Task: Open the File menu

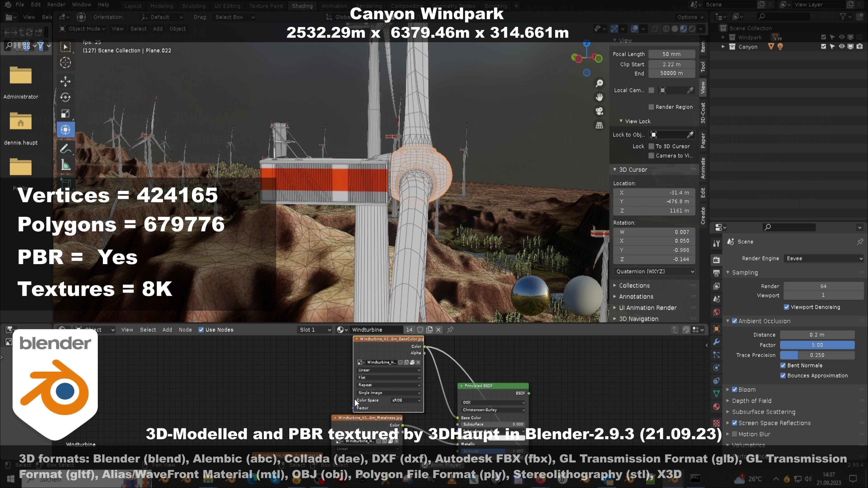Action: tap(19, 5)
